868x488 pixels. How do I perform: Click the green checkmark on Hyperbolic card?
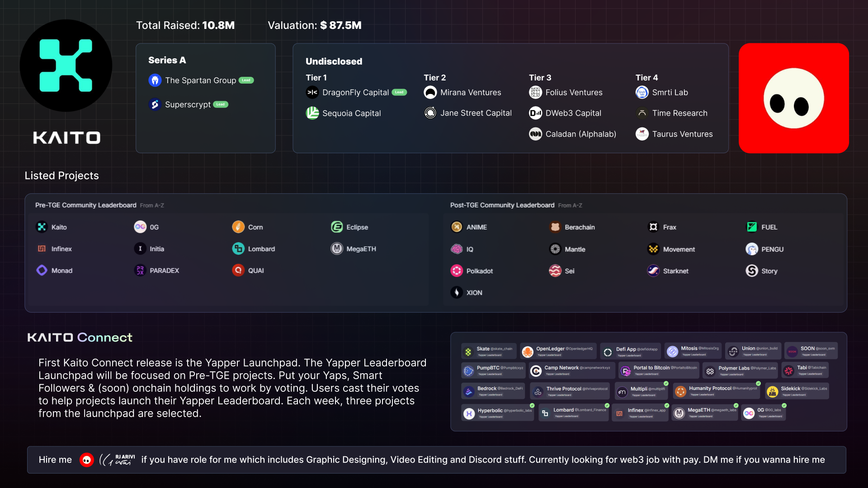[533, 405]
